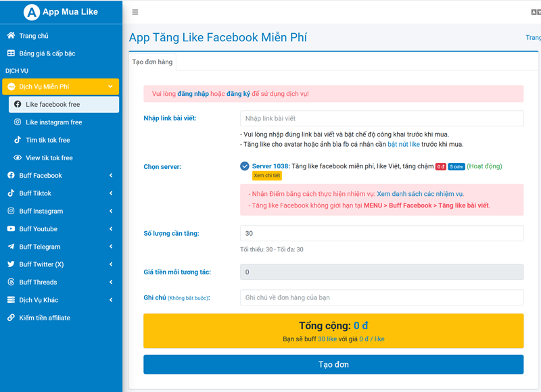This screenshot has width=541, height=392.
Task: Click the link icon beside Kiếm tiền affiliate
Action: point(11,318)
